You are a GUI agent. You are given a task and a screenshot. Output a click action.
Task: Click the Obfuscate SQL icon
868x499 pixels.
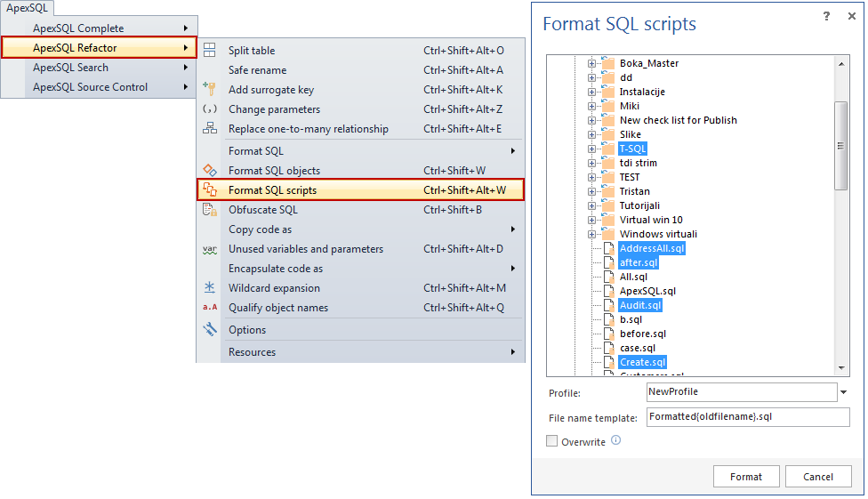(x=209, y=209)
